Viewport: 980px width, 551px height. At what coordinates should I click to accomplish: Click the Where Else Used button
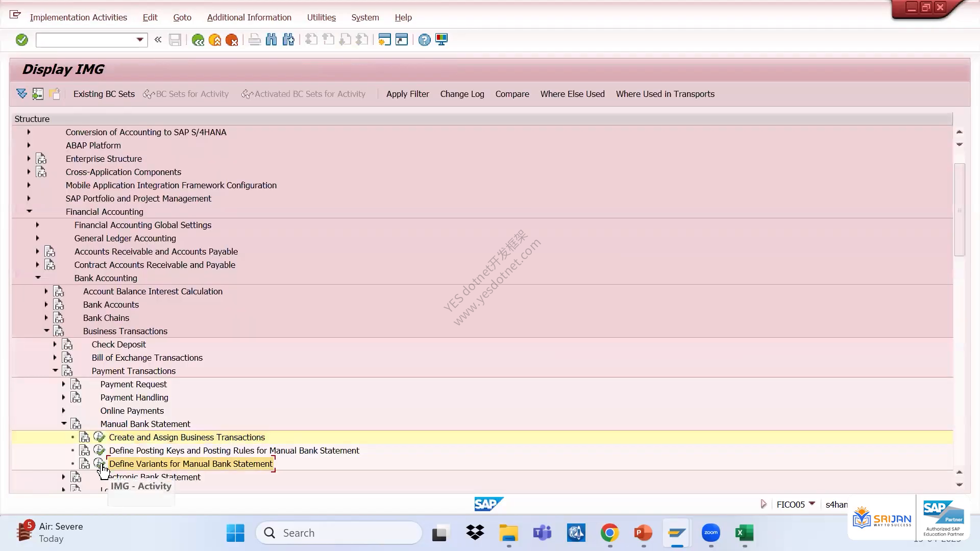572,94
